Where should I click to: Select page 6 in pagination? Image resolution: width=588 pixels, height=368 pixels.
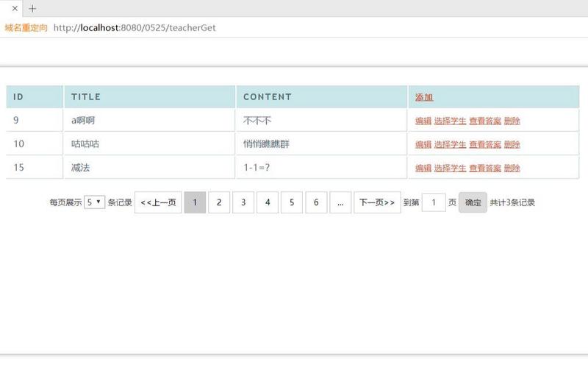click(316, 202)
